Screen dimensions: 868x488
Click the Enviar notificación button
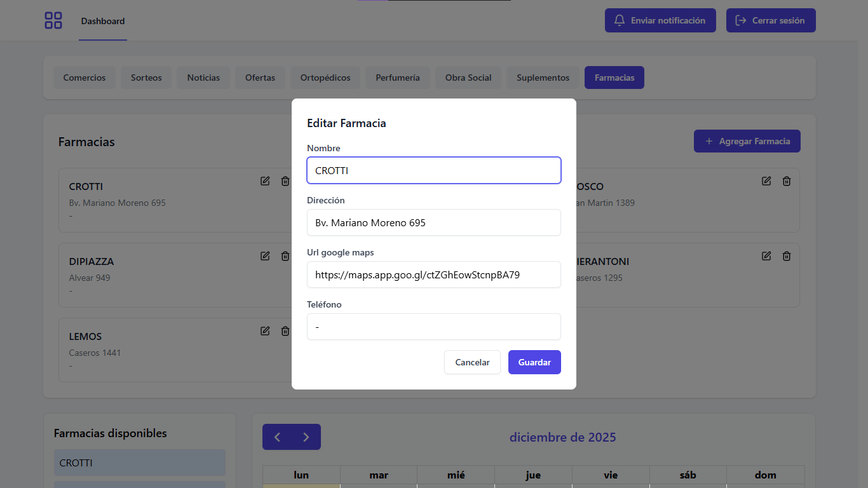(660, 20)
